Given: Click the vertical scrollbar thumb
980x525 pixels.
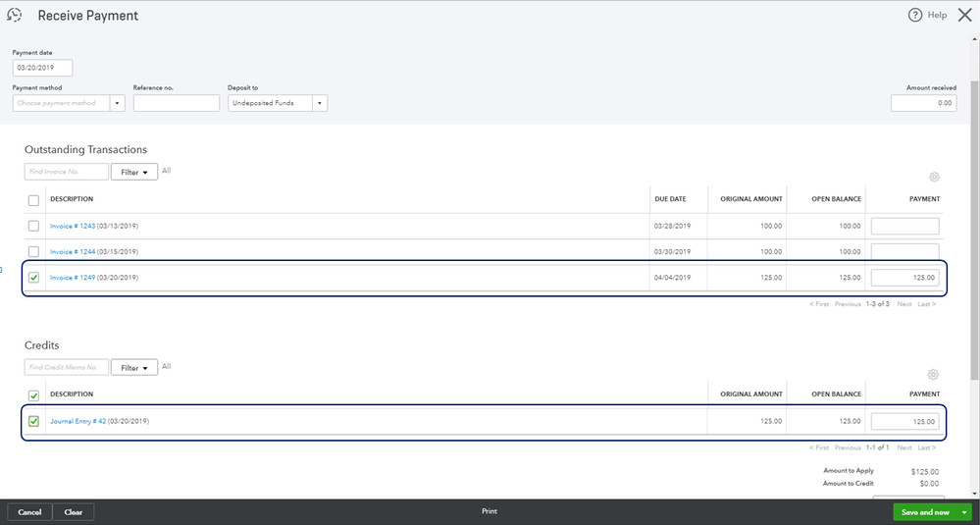Looking at the screenshot, I should pos(974,230).
